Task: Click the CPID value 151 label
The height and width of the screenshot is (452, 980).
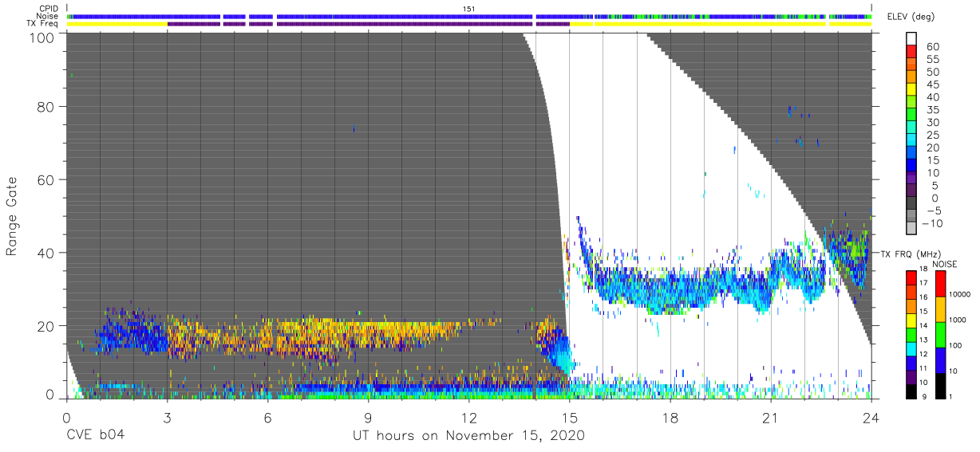Action: click(469, 9)
